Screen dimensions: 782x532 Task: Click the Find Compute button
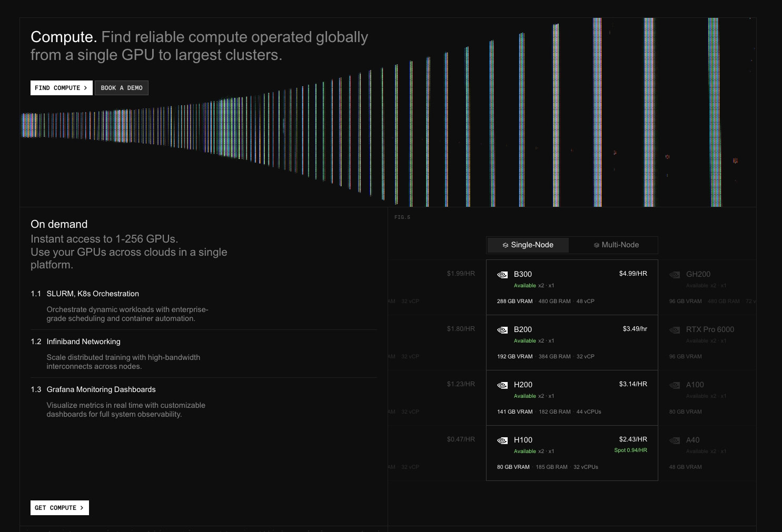coord(62,88)
